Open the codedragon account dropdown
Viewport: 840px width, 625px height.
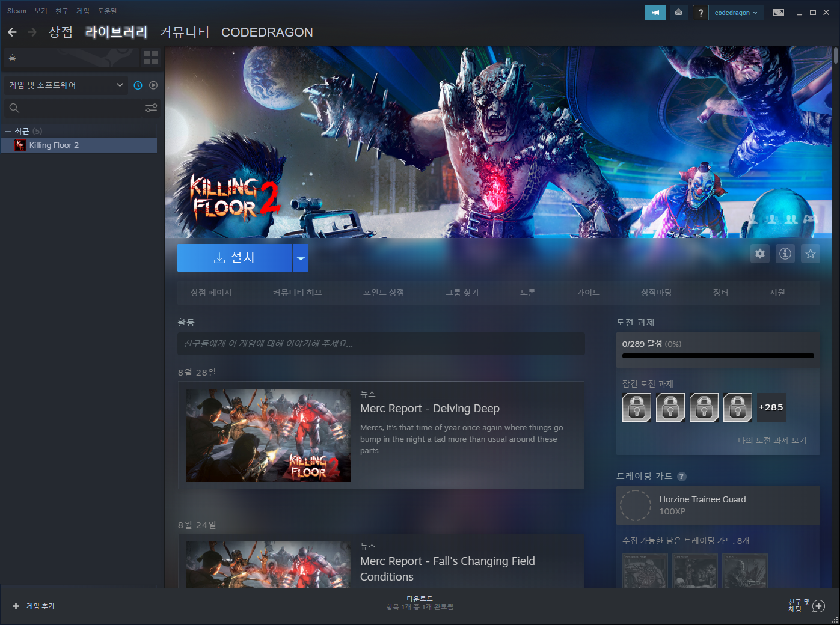point(736,13)
